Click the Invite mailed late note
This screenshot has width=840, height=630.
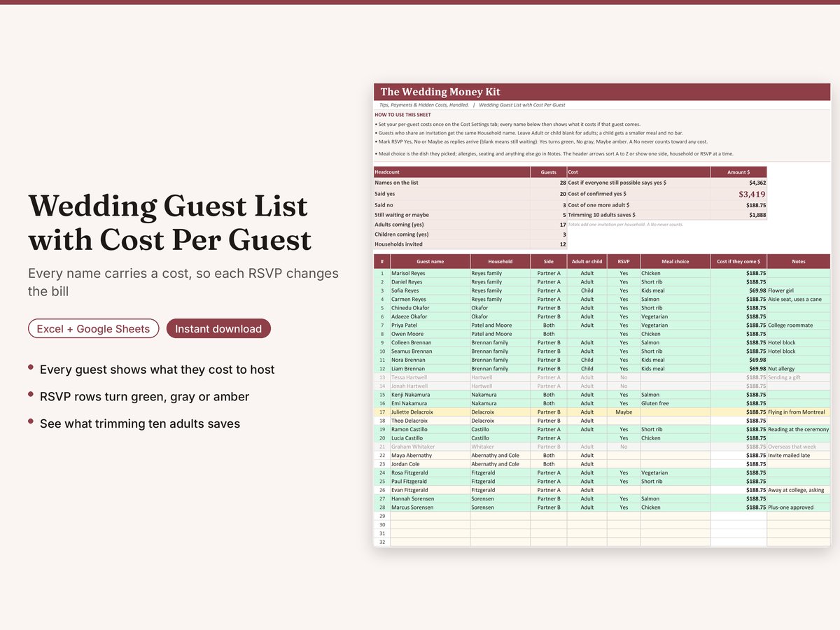pyautogui.click(x=790, y=455)
